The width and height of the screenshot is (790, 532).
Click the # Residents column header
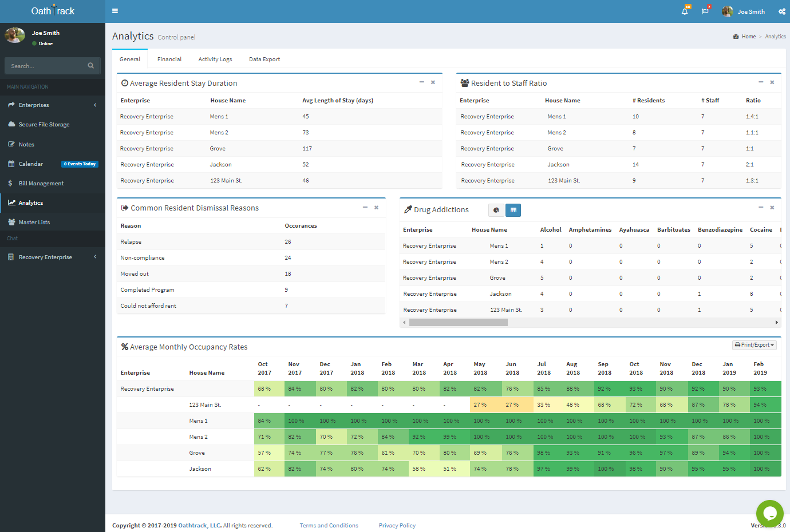click(x=649, y=101)
